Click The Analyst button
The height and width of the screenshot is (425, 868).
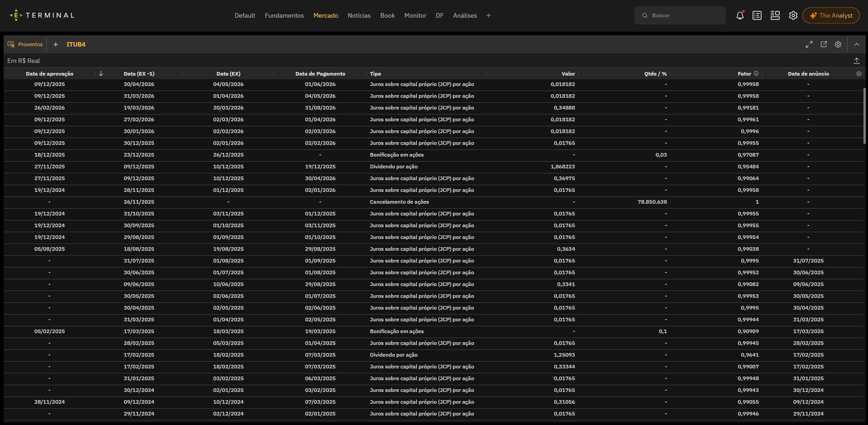[x=831, y=15]
